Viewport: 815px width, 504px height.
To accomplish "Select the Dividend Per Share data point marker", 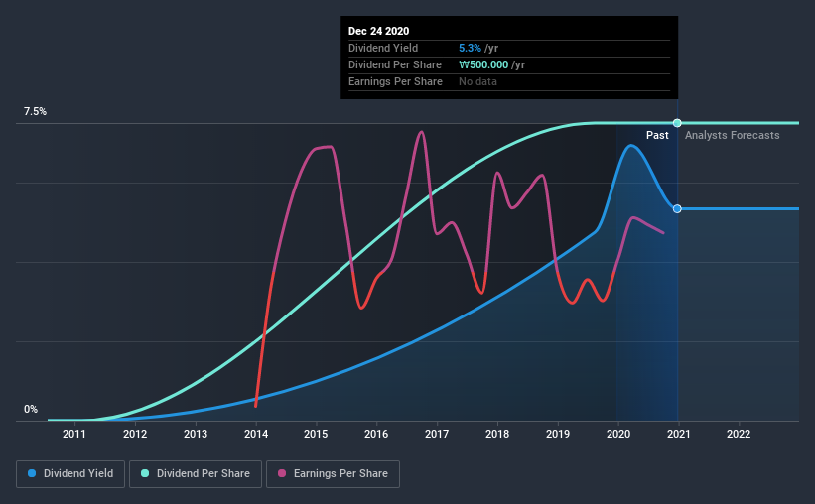I will pyautogui.click(x=677, y=123).
